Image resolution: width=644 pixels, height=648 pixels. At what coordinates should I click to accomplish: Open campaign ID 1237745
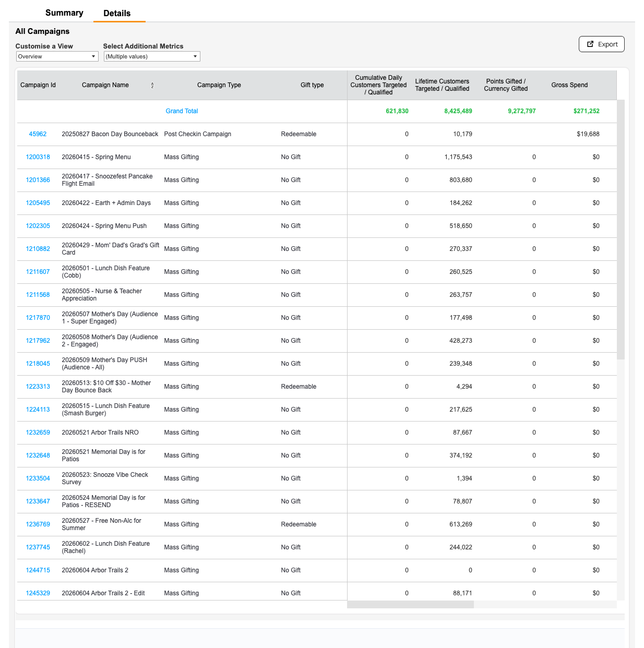38,547
